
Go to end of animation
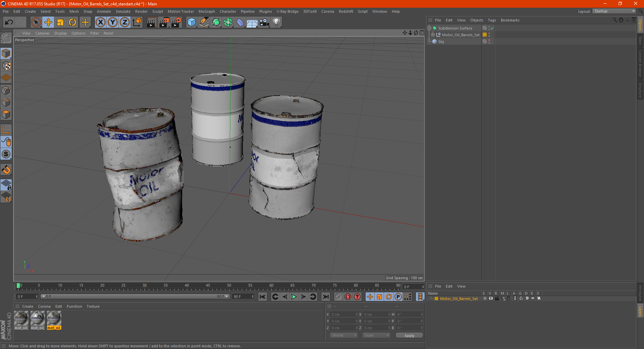coord(325,297)
